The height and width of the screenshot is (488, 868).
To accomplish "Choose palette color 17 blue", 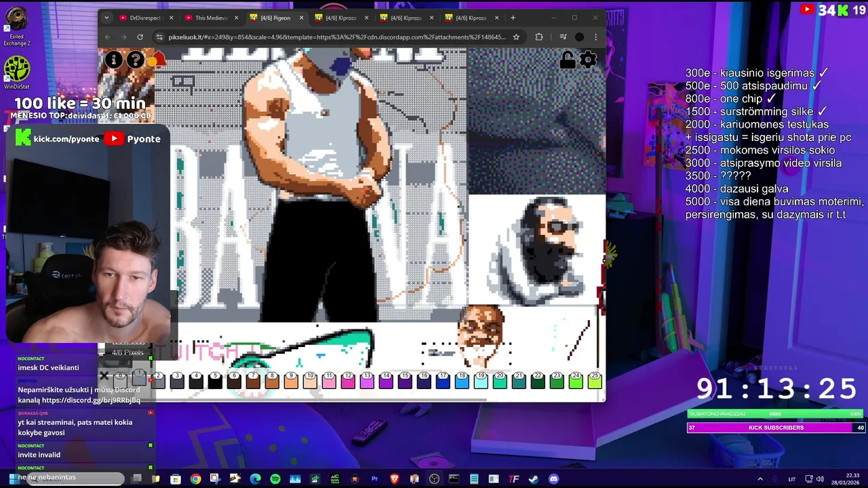I will [x=443, y=380].
